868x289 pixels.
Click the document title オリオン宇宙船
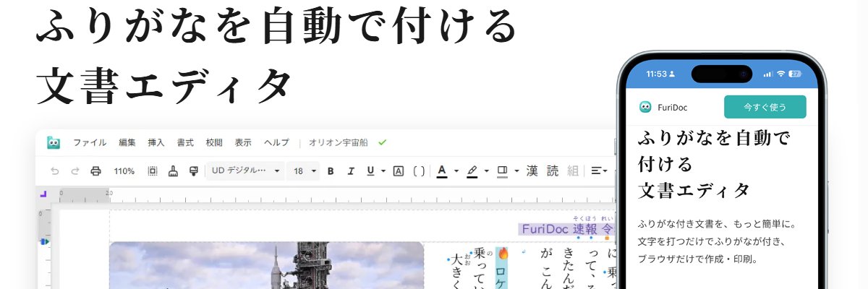coord(338,142)
